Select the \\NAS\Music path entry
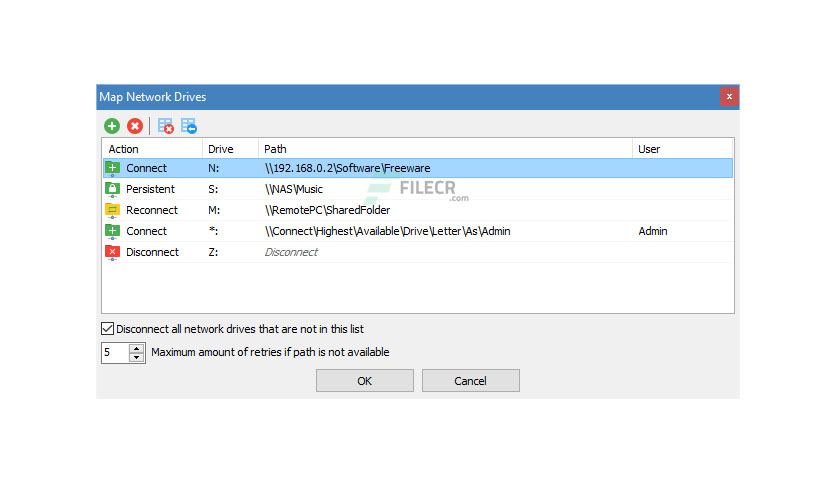The width and height of the screenshot is (836, 484). click(294, 189)
